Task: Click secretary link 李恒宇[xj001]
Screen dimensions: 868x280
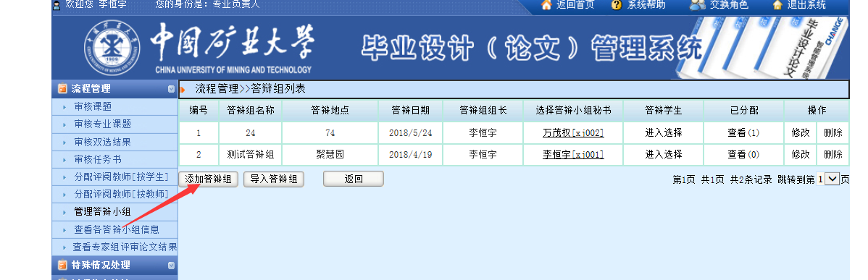Action: (x=573, y=155)
